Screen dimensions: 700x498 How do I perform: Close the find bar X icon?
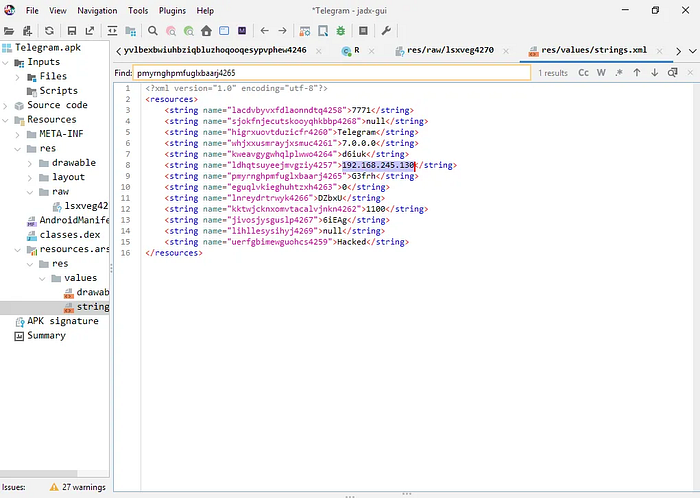pos(690,73)
